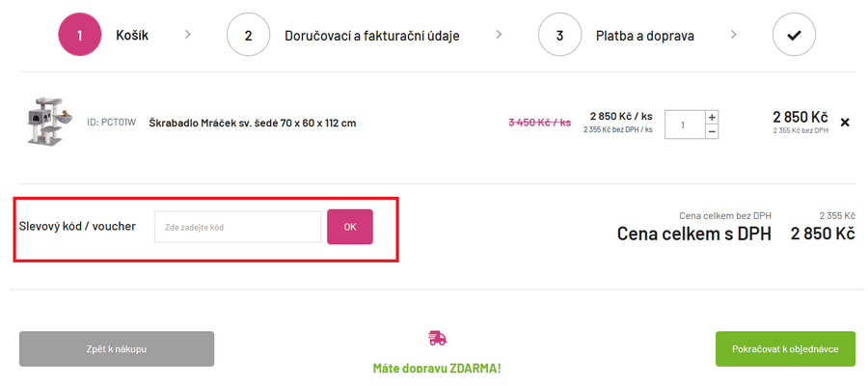Apply voucher code with OK button

coord(349,227)
